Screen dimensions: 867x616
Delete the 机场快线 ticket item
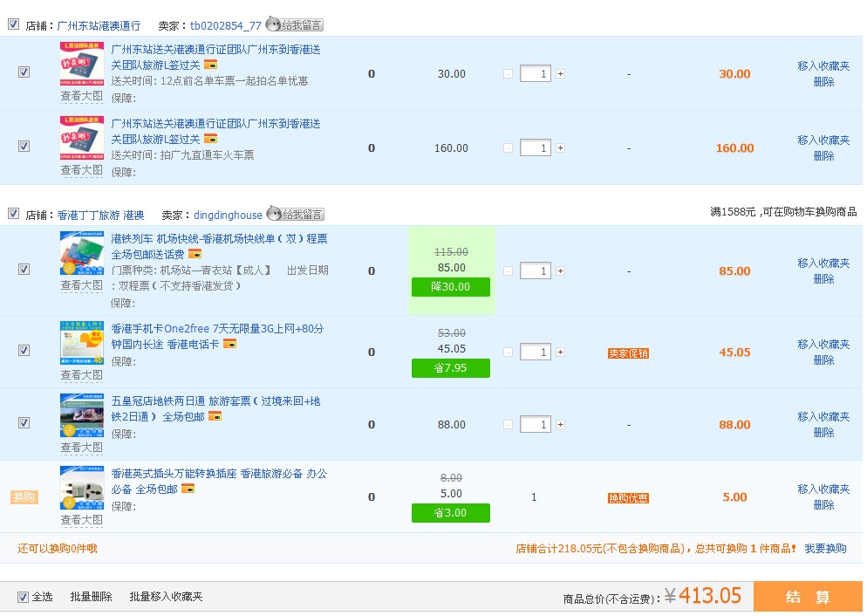click(x=824, y=279)
